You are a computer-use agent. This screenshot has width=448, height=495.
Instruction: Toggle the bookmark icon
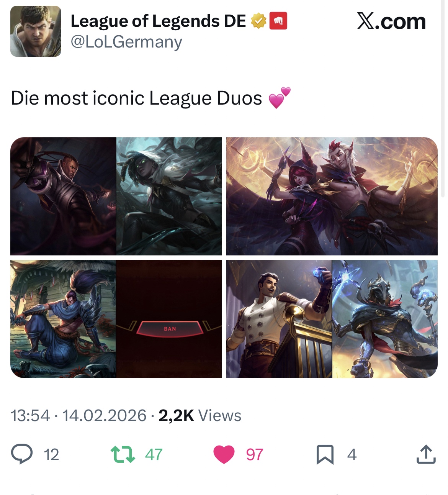point(325,455)
